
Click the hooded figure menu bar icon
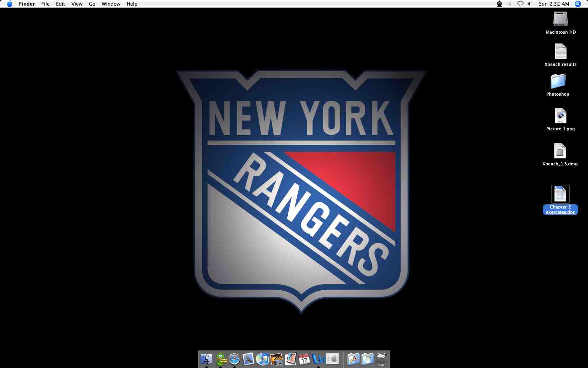pos(499,4)
